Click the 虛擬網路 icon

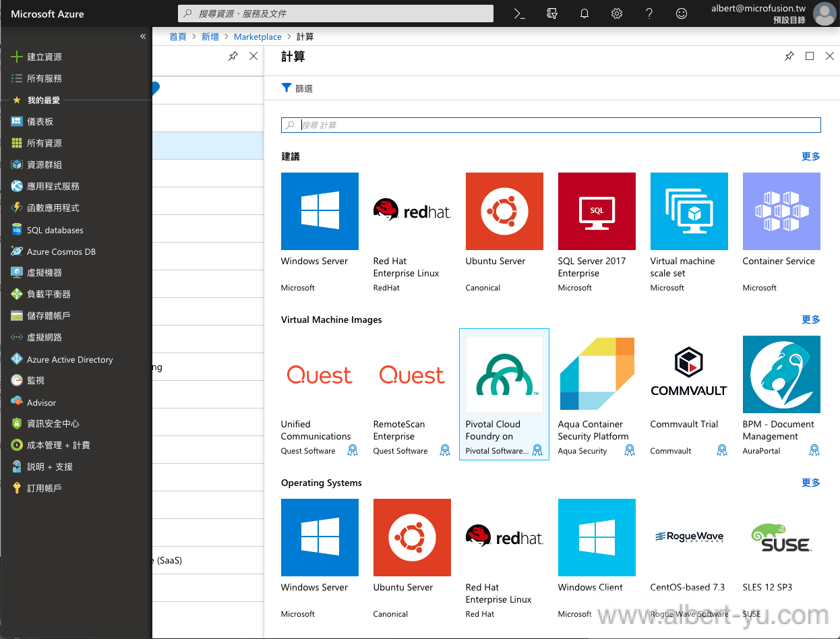point(17,337)
